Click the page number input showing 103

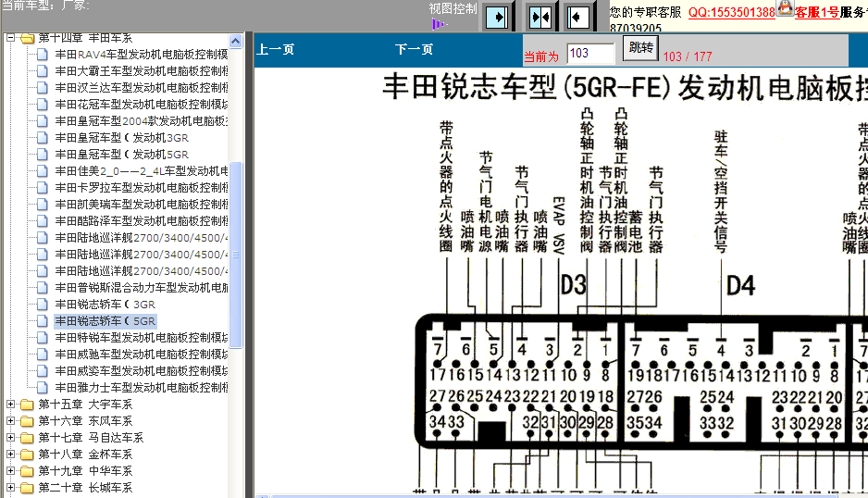(x=590, y=53)
